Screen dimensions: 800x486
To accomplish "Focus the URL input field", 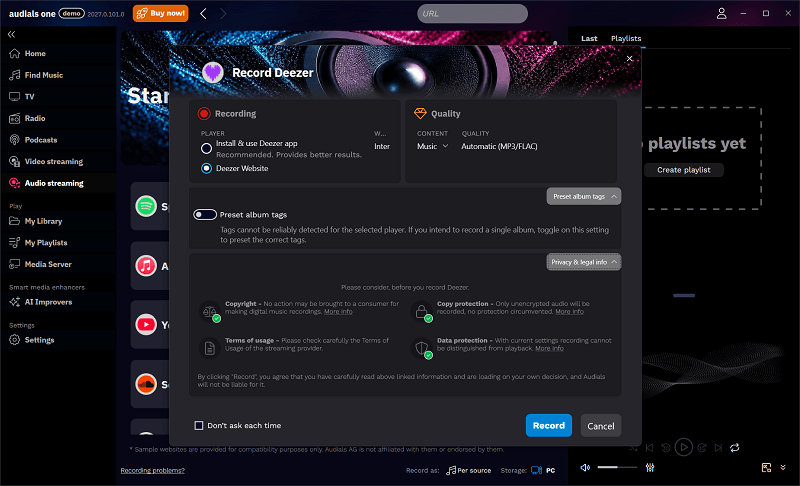I will tap(472, 14).
